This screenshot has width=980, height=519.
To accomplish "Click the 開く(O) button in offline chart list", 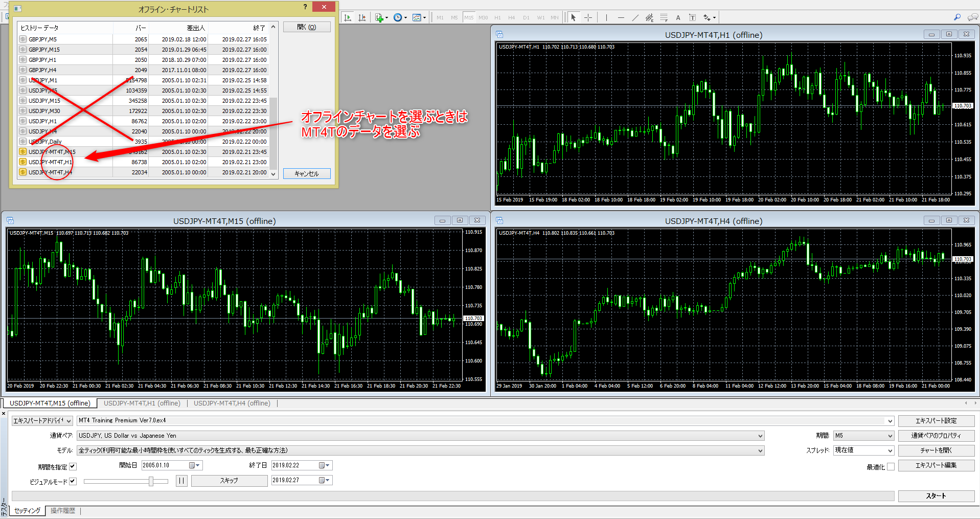I will (307, 27).
